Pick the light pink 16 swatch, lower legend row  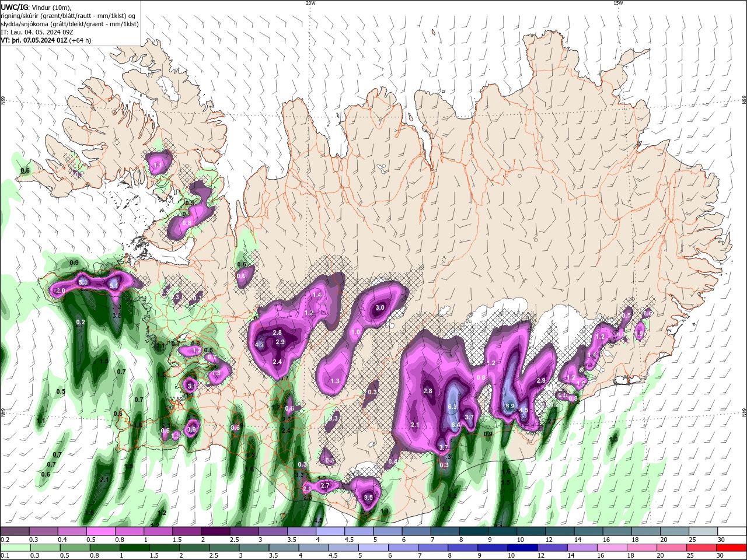[x=613, y=548]
